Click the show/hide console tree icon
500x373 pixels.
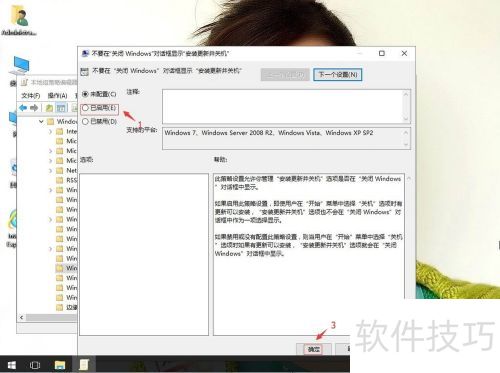coord(61,108)
